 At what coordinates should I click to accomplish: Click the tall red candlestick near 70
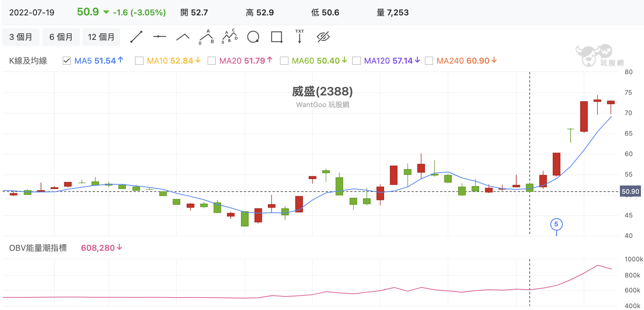pos(584,117)
